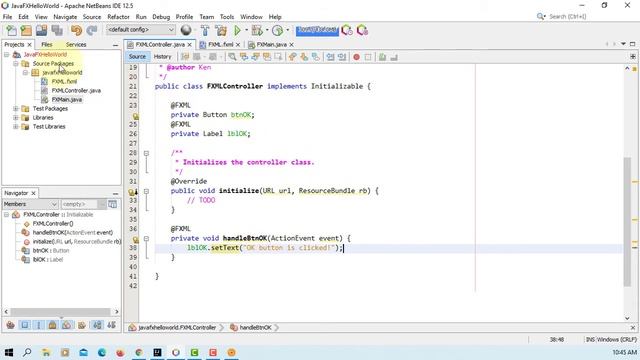
Task: Click handleBtnOK breadcrumb in editor footer
Action: (x=255, y=327)
